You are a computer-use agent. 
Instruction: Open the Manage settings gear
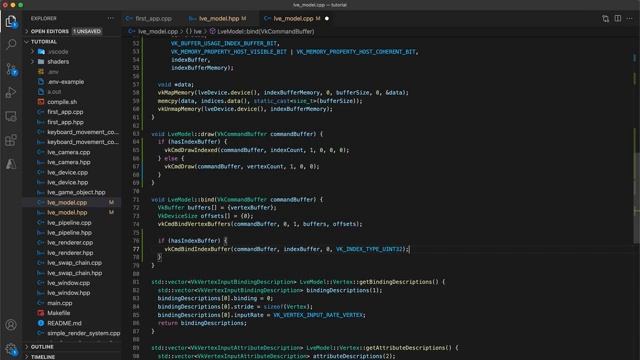coord(11,349)
